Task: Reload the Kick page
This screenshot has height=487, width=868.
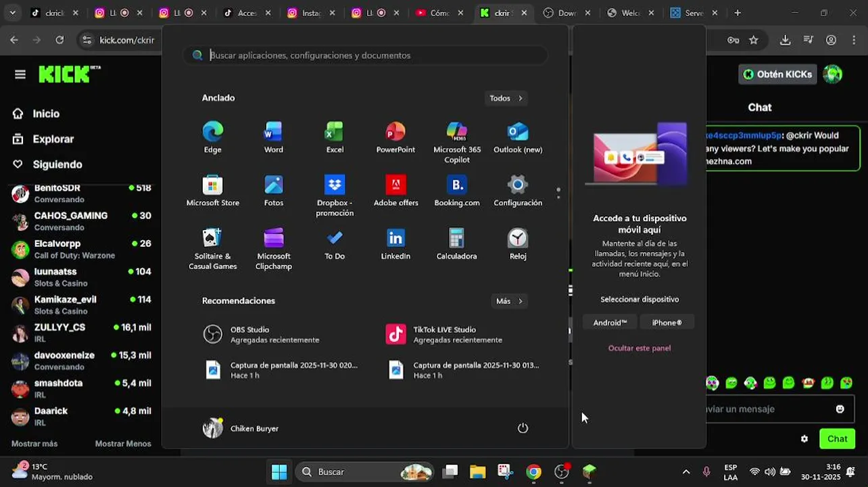Action: [x=59, y=40]
